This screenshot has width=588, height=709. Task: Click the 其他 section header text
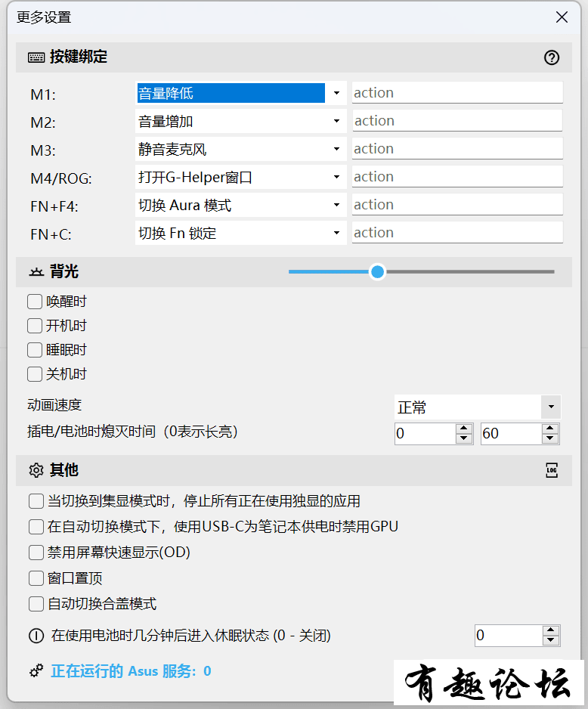64,470
